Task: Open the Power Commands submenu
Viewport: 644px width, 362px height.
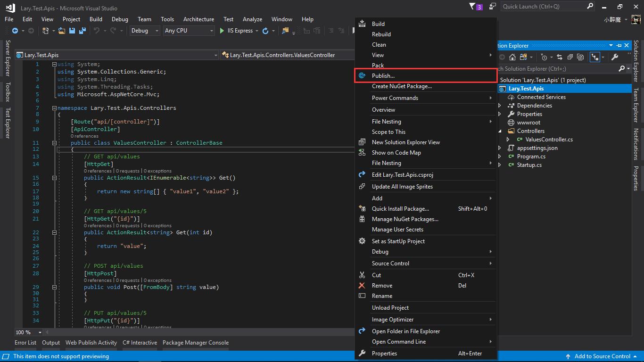Action: click(426, 98)
